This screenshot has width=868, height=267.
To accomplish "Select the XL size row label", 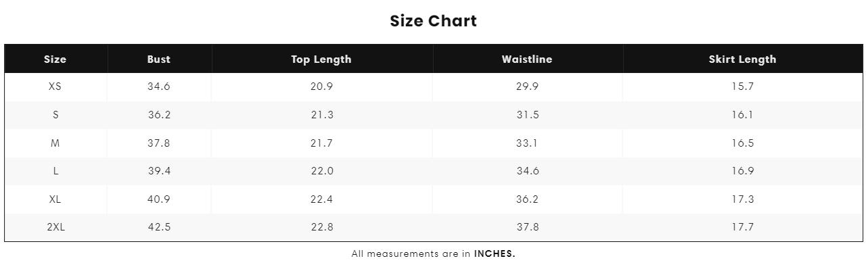I will [55, 199].
